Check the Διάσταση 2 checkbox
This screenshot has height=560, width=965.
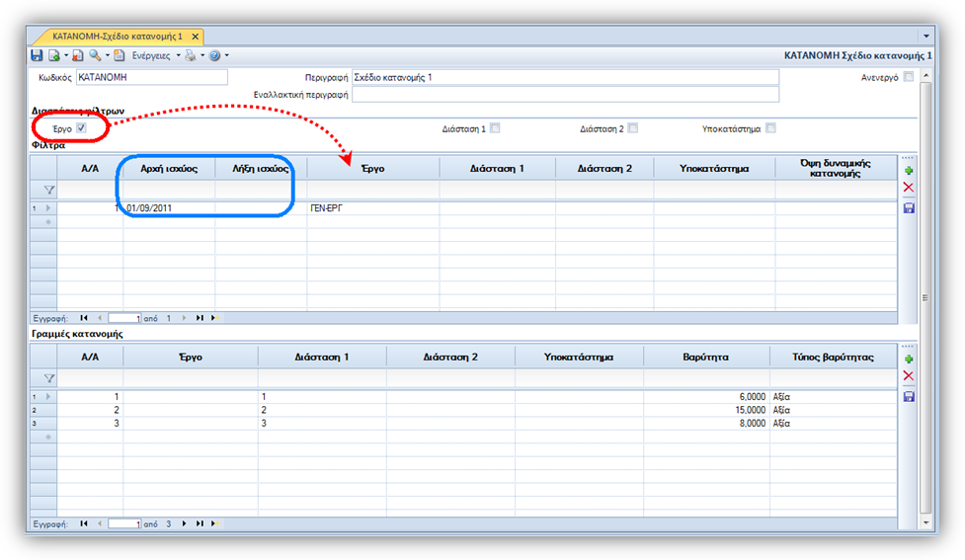(x=633, y=128)
